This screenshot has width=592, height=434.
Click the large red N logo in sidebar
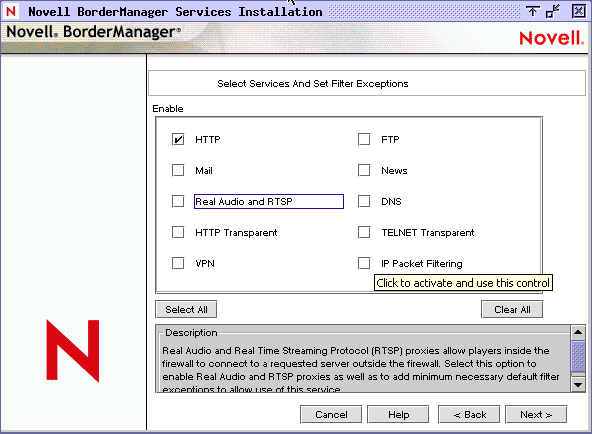click(72, 351)
